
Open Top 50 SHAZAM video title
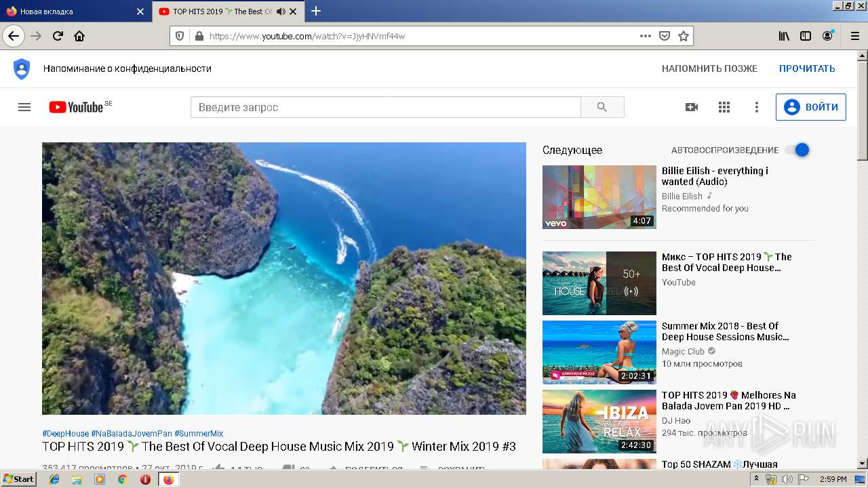pos(719,464)
